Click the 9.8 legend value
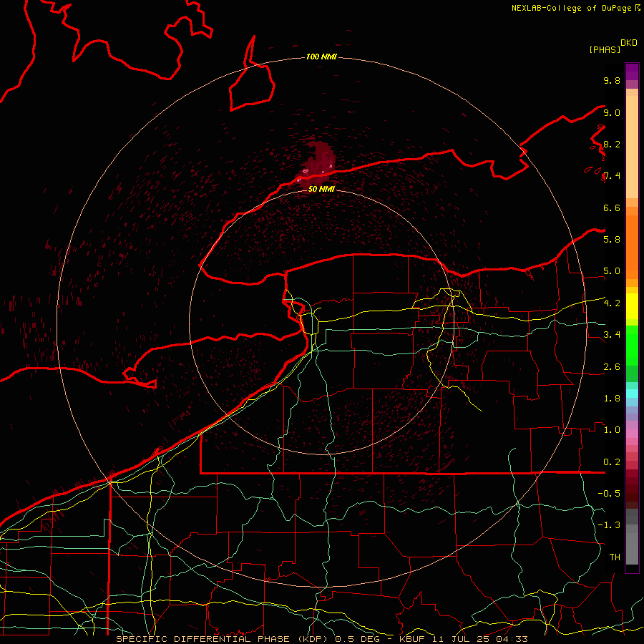Viewport: 644px width, 644px height. point(612,80)
